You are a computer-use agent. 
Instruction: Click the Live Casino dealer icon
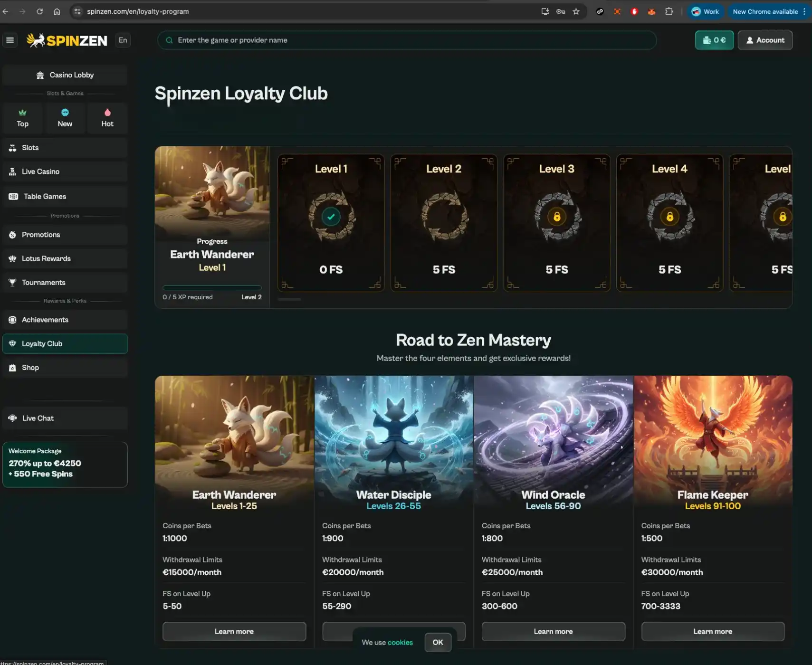[x=12, y=171]
